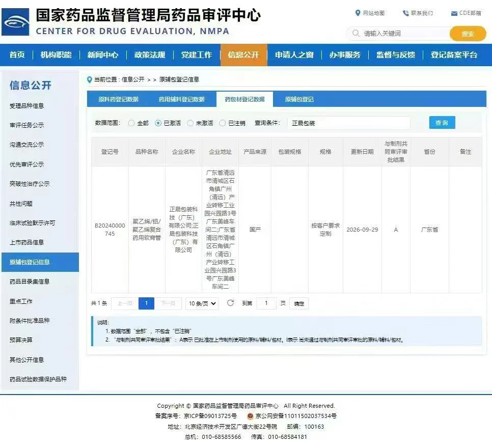Switch to 原辅包登记 tab
Viewport: 492px width, 448px height.
coord(299,99)
